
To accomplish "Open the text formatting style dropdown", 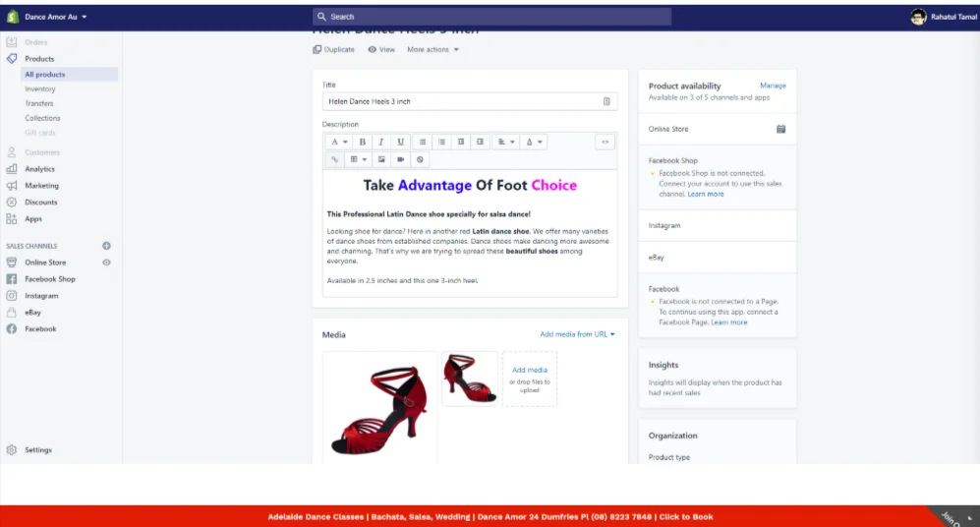I will point(339,142).
